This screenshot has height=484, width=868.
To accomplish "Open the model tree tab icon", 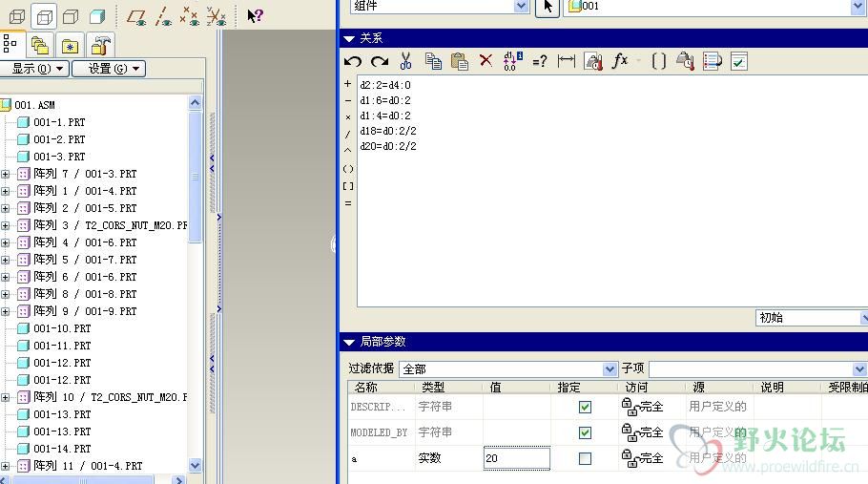I will 10,44.
